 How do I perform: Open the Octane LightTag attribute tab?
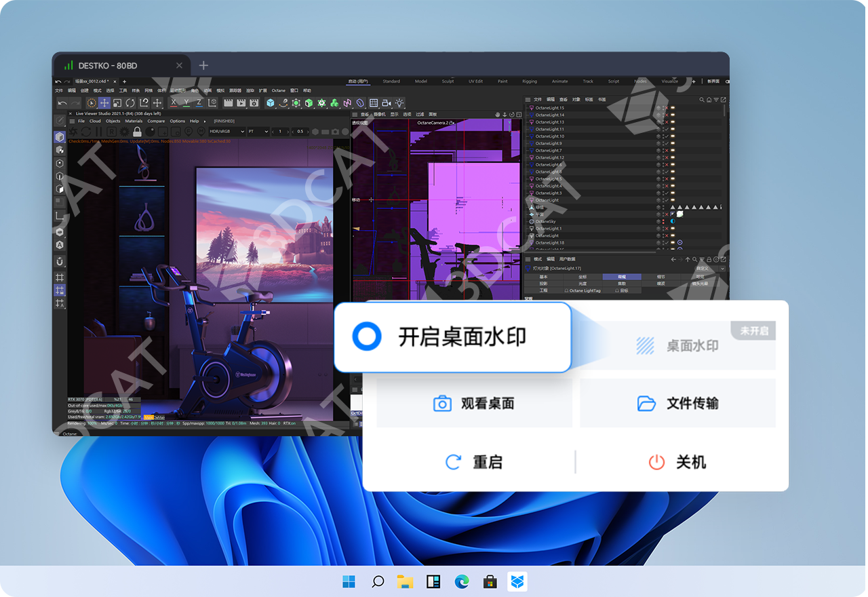pyautogui.click(x=583, y=290)
